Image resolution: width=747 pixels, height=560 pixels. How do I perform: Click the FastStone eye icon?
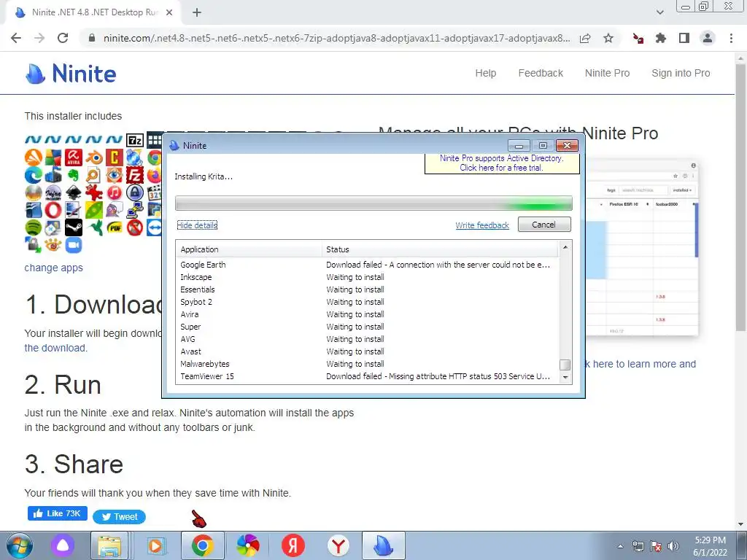pyautogui.click(x=115, y=175)
